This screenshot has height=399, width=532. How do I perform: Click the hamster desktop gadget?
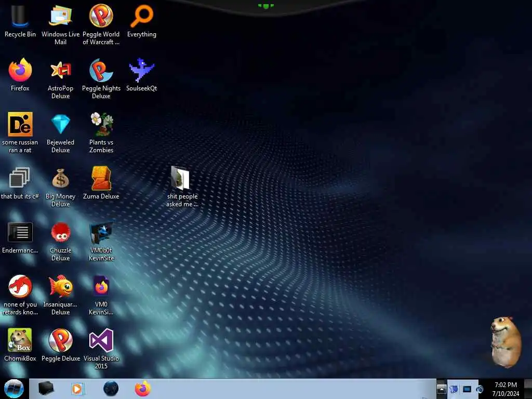pyautogui.click(x=506, y=342)
